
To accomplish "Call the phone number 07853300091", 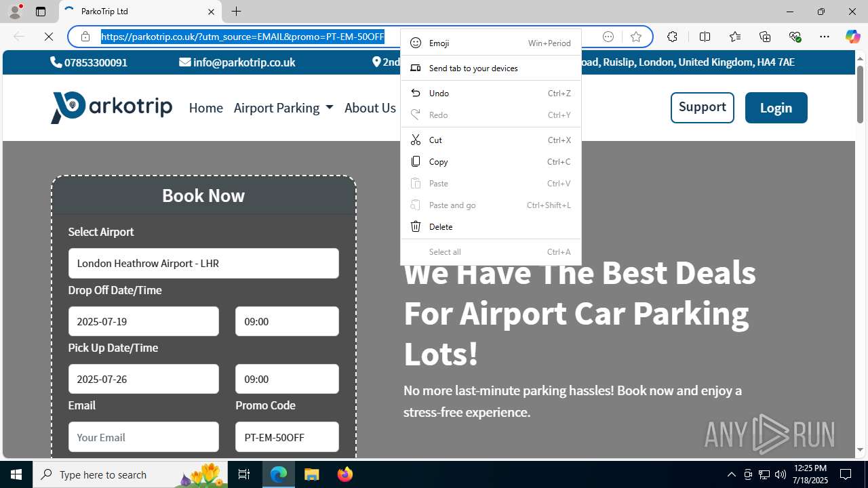I will click(89, 62).
